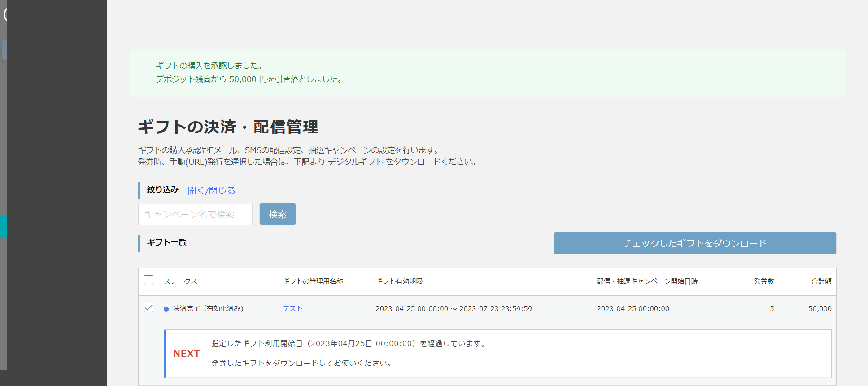This screenshot has height=386, width=868.
Task: Click the ステータス column header
Action: pyautogui.click(x=180, y=281)
